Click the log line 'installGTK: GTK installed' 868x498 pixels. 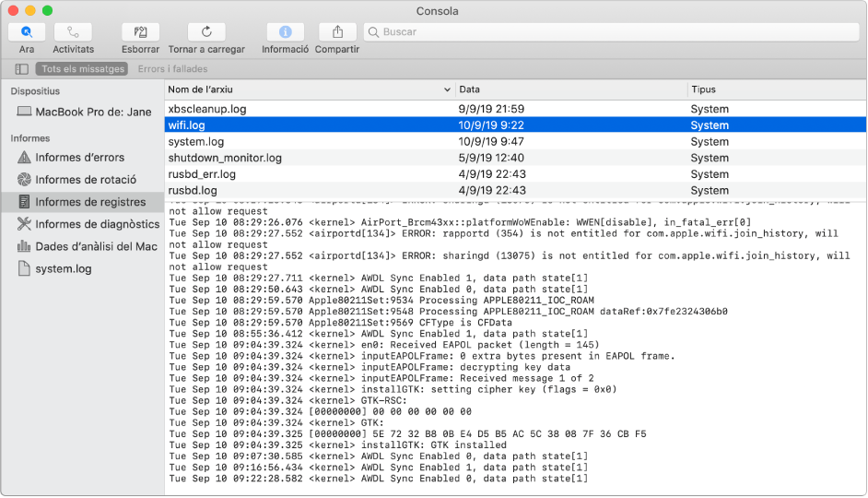pos(337,445)
